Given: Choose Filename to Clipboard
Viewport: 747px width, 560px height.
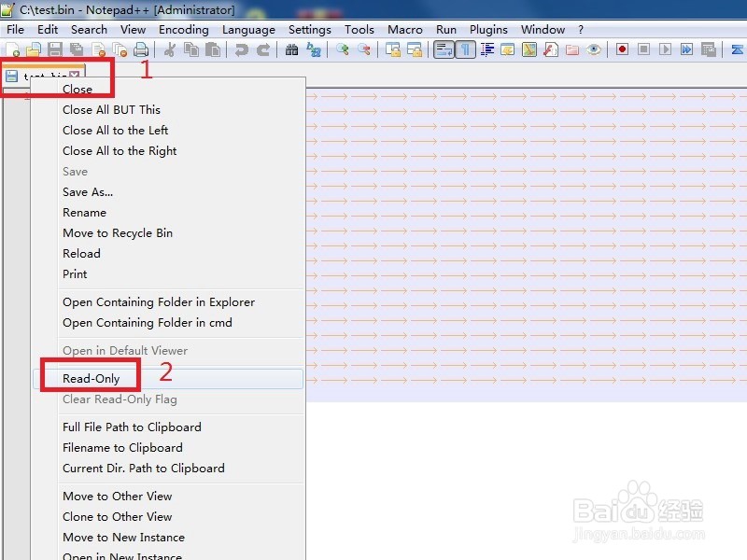Looking at the screenshot, I should click(168, 448).
